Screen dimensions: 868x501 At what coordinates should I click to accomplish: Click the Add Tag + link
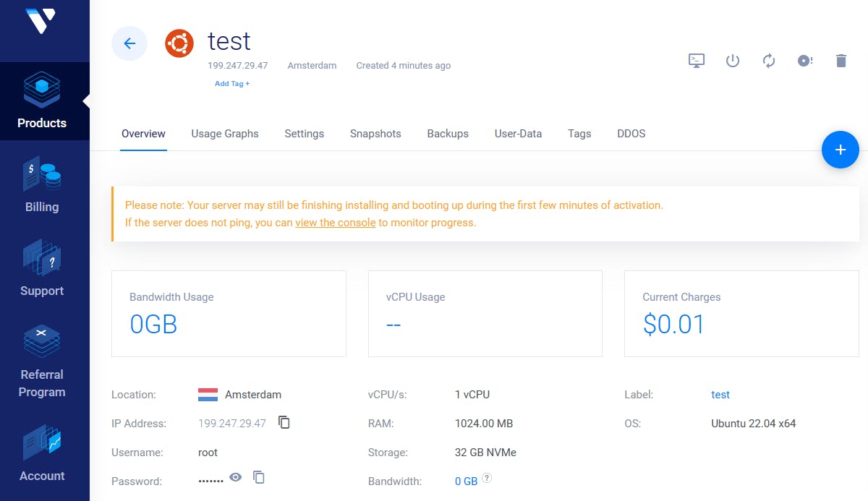tap(232, 84)
